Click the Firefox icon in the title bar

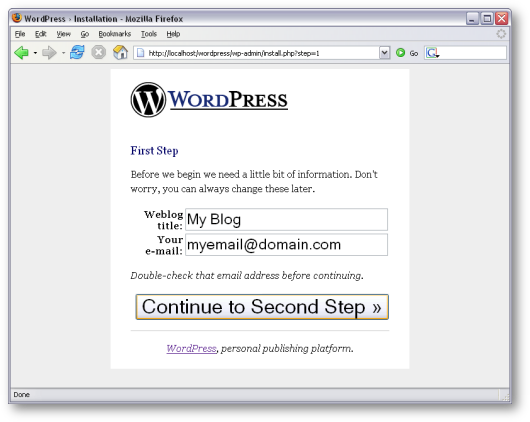(17, 18)
